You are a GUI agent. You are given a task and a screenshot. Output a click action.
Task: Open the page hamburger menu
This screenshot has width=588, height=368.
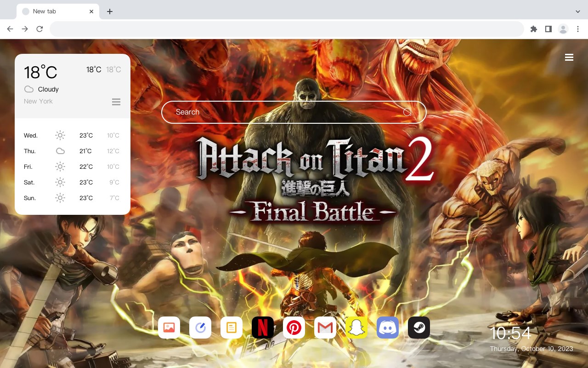tap(569, 57)
